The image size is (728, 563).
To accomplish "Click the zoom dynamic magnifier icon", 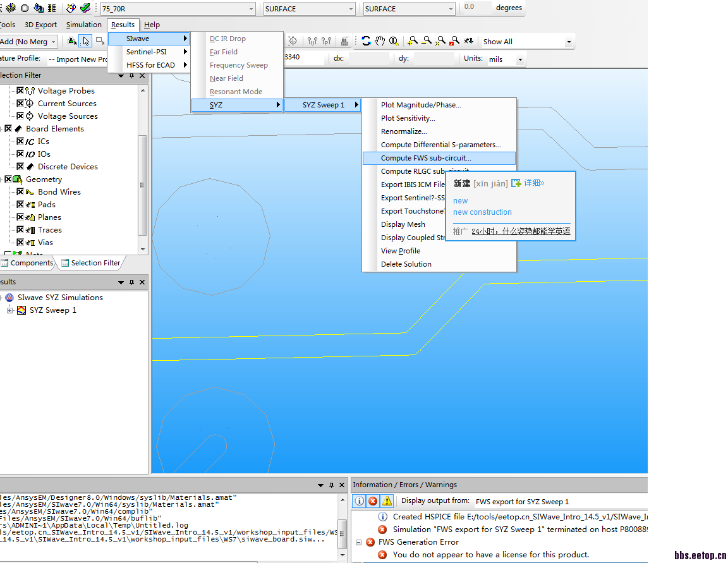I will click(394, 41).
